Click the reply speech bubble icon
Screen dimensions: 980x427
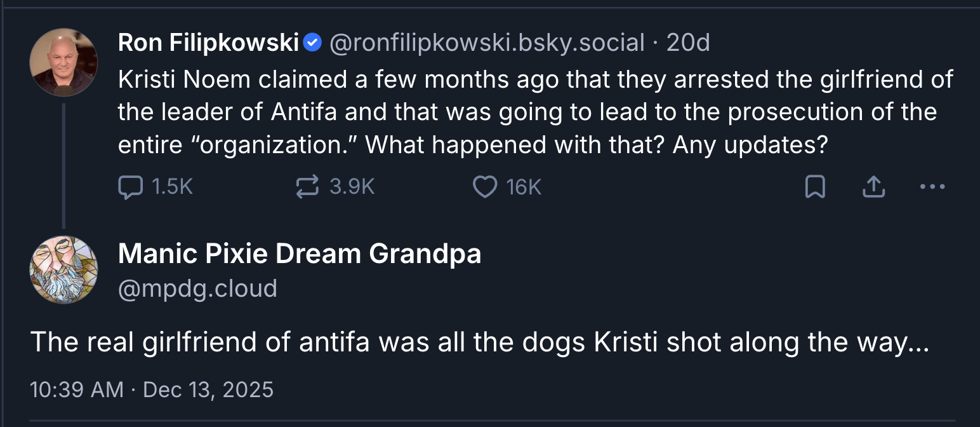[130, 187]
